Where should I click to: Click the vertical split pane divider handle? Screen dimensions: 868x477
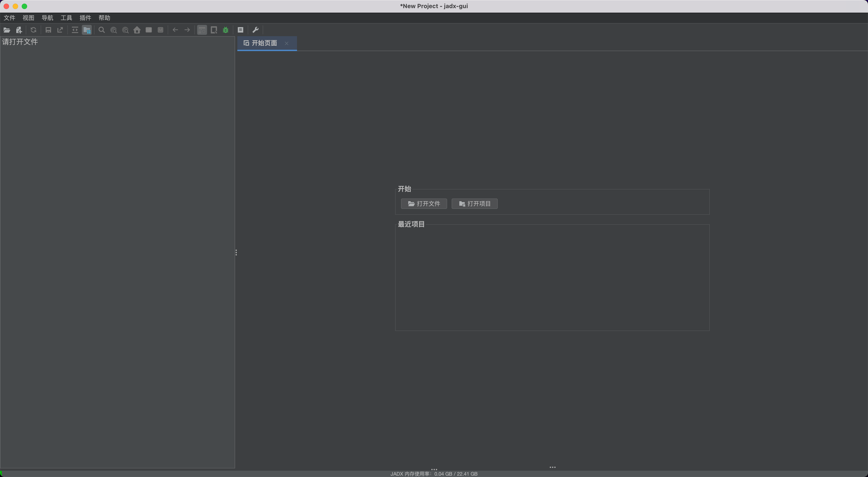(x=236, y=253)
